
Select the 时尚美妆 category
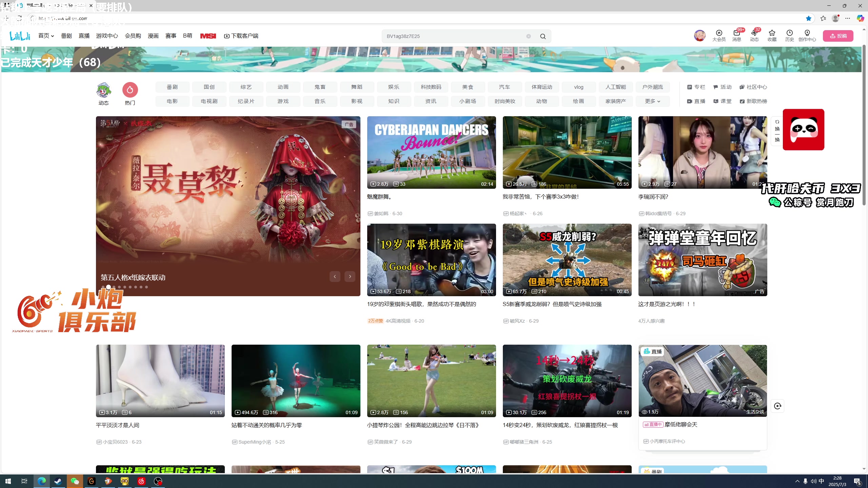[x=505, y=101]
